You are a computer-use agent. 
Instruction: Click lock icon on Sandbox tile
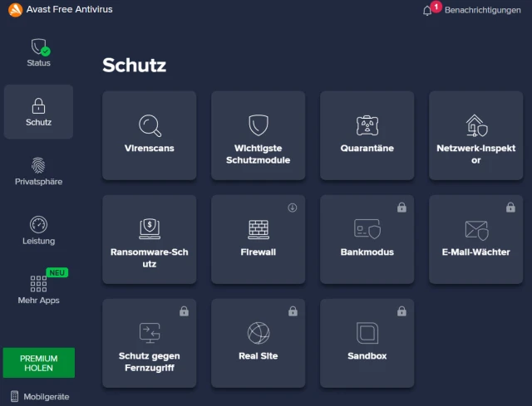click(x=401, y=311)
